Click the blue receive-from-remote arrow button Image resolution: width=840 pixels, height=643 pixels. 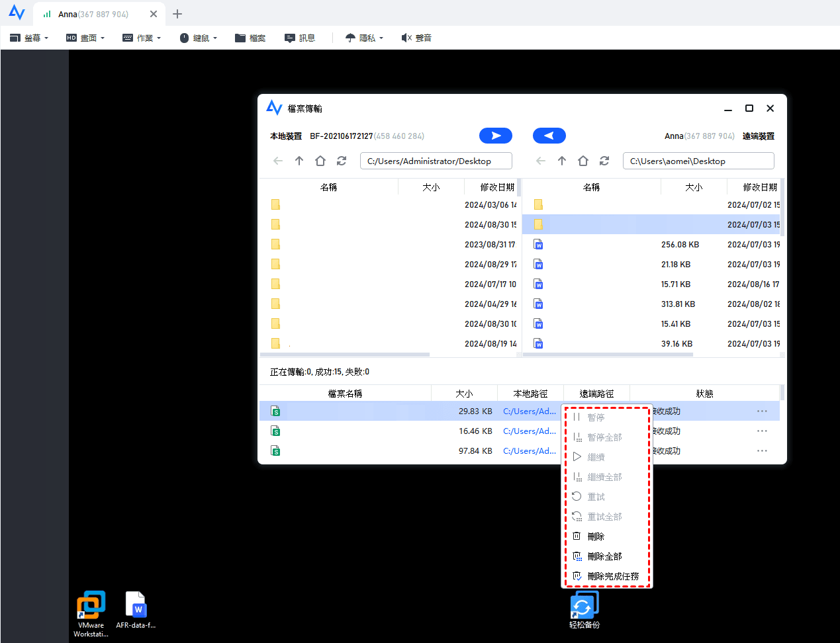[549, 136]
